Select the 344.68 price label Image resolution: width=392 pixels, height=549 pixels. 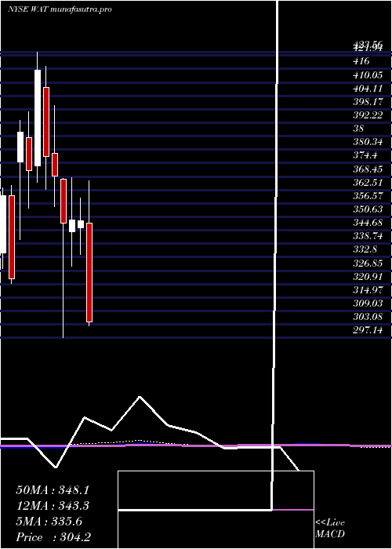pos(368,222)
